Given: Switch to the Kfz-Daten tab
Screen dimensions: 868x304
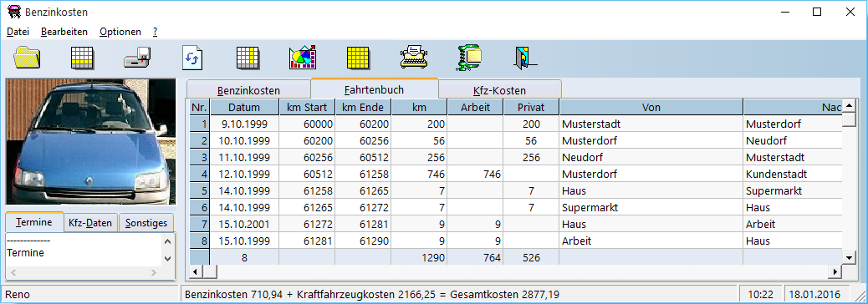Looking at the screenshot, I should tap(91, 223).
